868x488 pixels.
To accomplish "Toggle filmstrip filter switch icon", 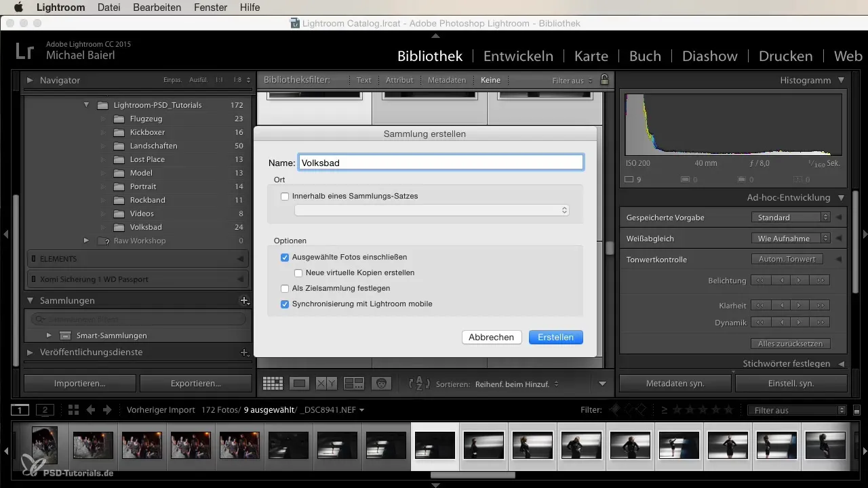I will [x=856, y=410].
